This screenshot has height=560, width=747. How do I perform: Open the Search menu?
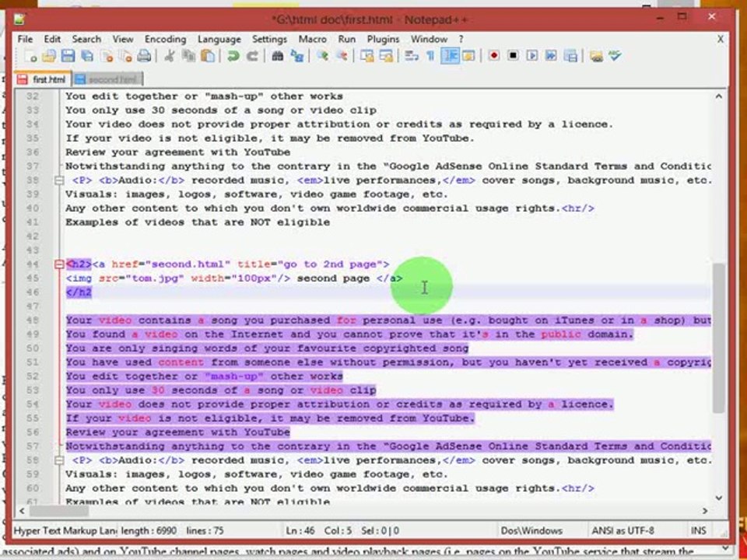[86, 39]
